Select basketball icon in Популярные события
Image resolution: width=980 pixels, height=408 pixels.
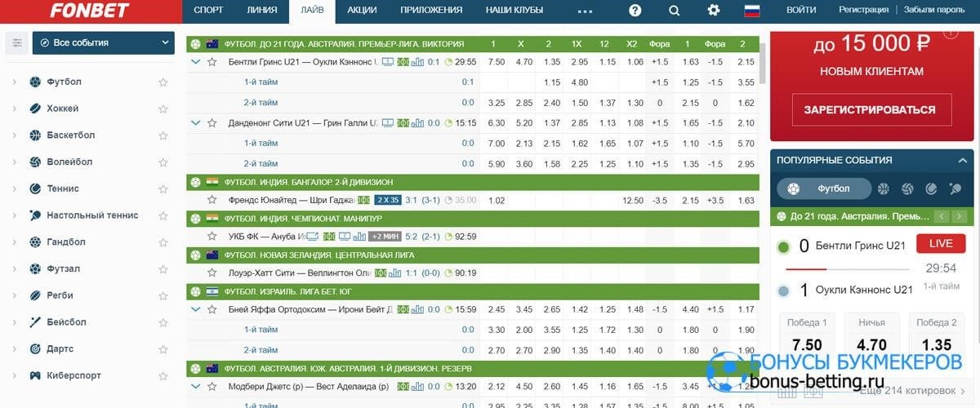tap(883, 188)
